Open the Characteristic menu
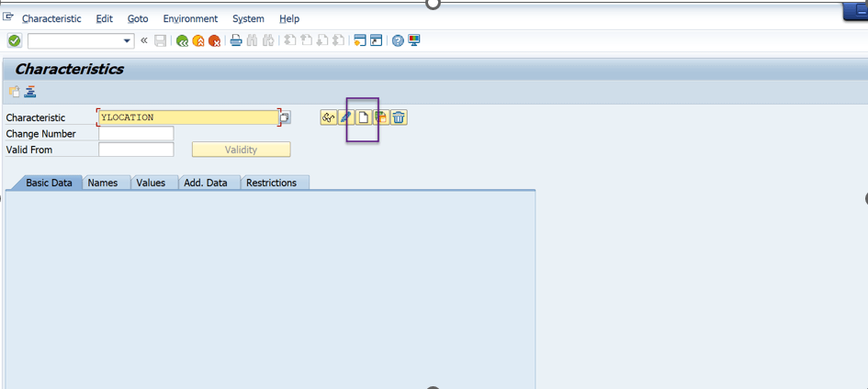This screenshot has width=868, height=389. click(51, 18)
